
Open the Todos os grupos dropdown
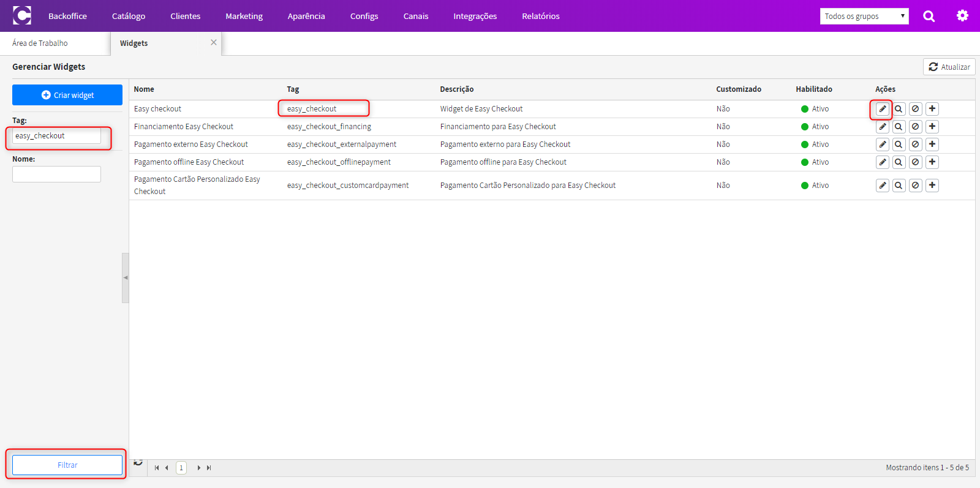[x=864, y=17]
